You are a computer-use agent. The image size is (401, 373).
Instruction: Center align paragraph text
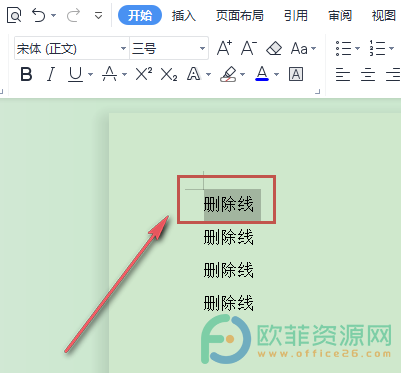(x=368, y=74)
